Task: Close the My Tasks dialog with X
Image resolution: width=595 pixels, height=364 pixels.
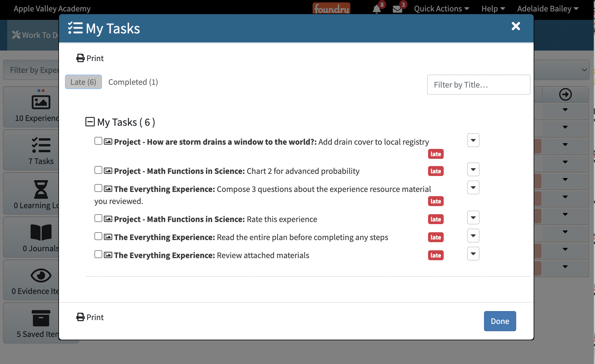Action: (516, 26)
